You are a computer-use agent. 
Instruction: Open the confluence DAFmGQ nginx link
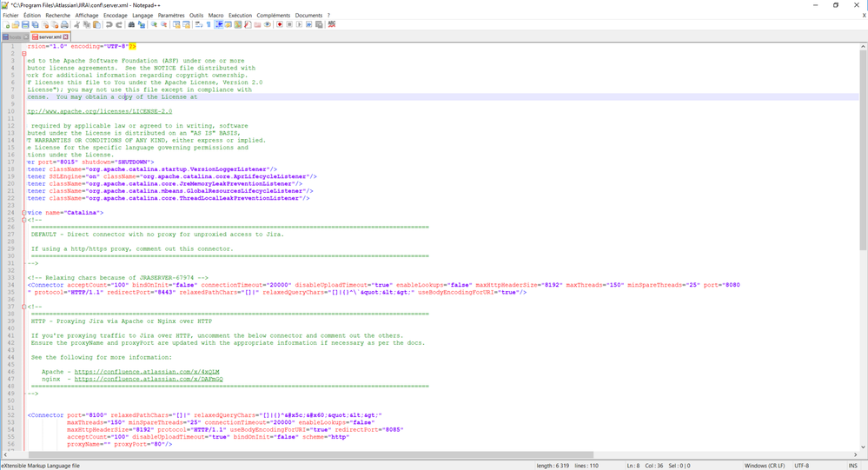(149, 379)
